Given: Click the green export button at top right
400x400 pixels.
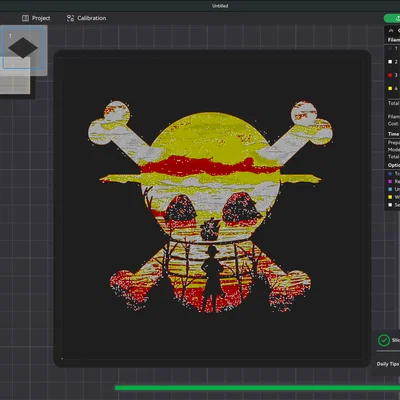Looking at the screenshot, I should click(392, 18).
